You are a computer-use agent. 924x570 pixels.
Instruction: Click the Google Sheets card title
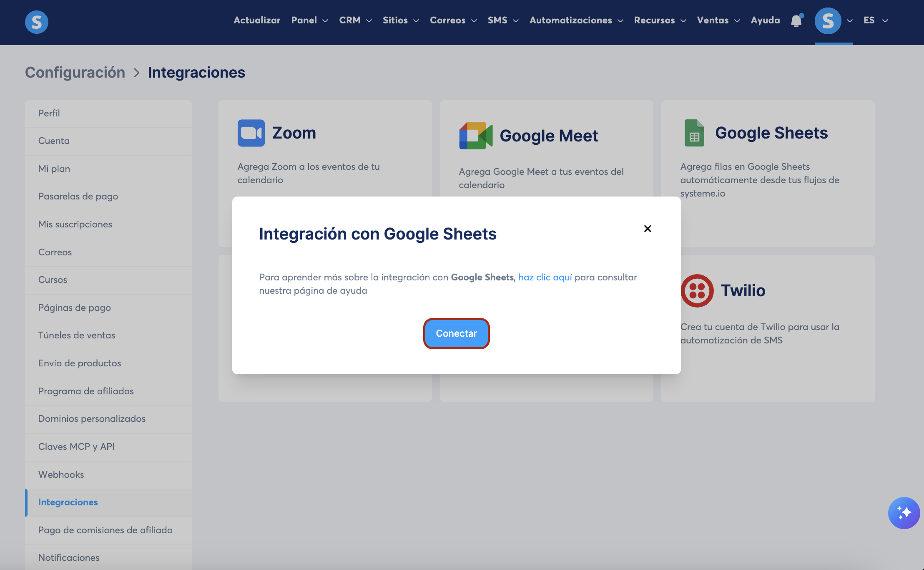[771, 133]
